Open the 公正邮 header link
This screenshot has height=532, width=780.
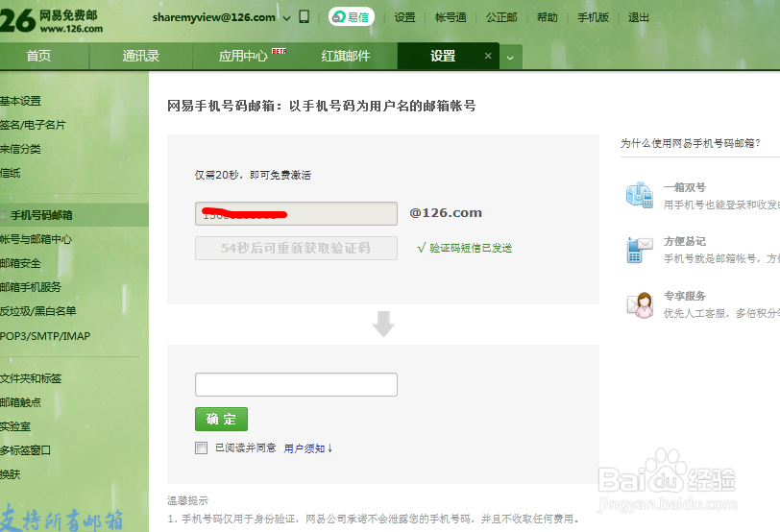(x=500, y=17)
